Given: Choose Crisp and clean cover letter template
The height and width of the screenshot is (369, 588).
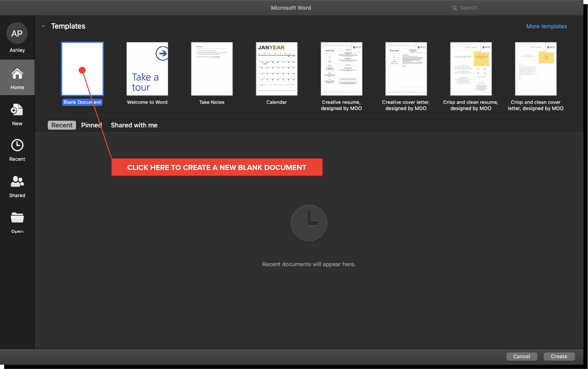Looking at the screenshot, I should pos(536,69).
